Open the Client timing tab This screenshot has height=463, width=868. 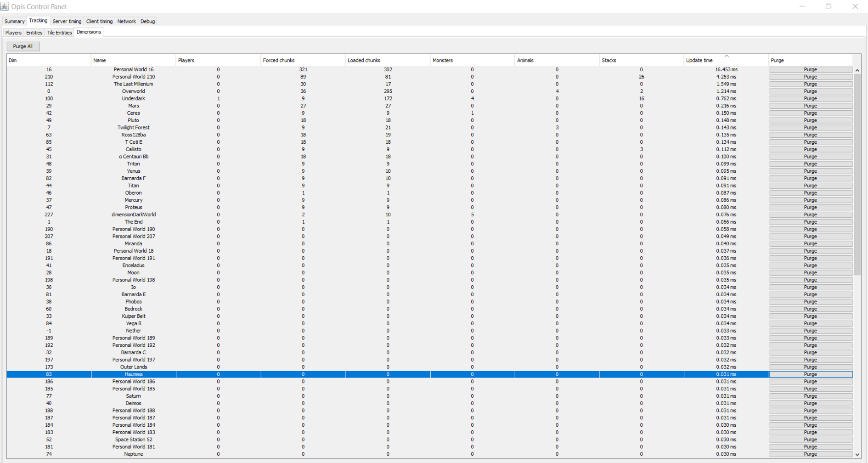(99, 21)
